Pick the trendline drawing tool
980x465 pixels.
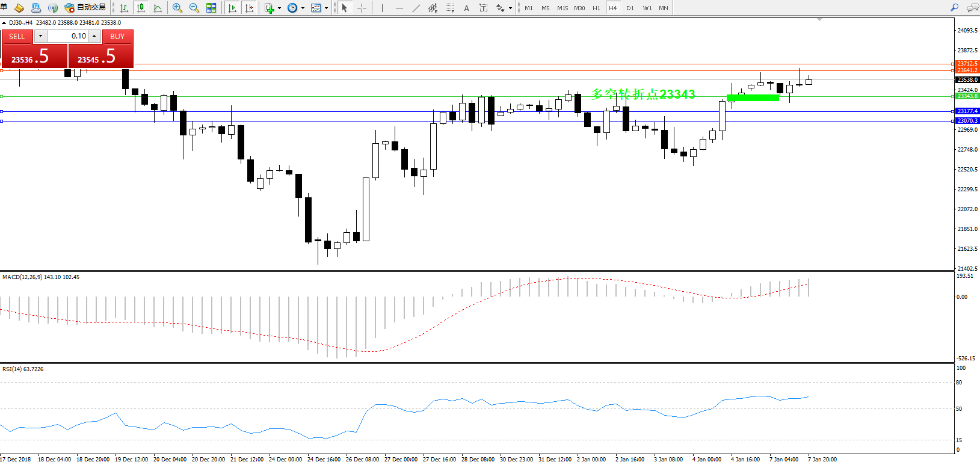click(416, 8)
